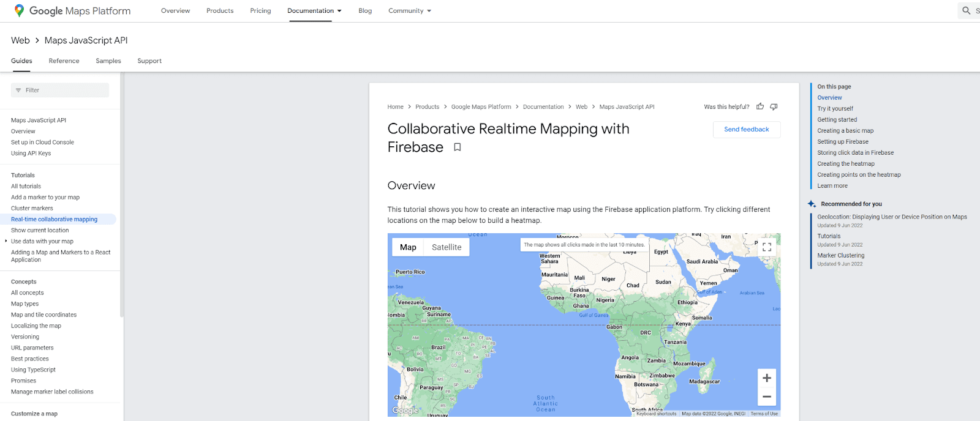Screen dimensions: 980x421
Task: Zoom out the map with minus button
Action: 766,397
